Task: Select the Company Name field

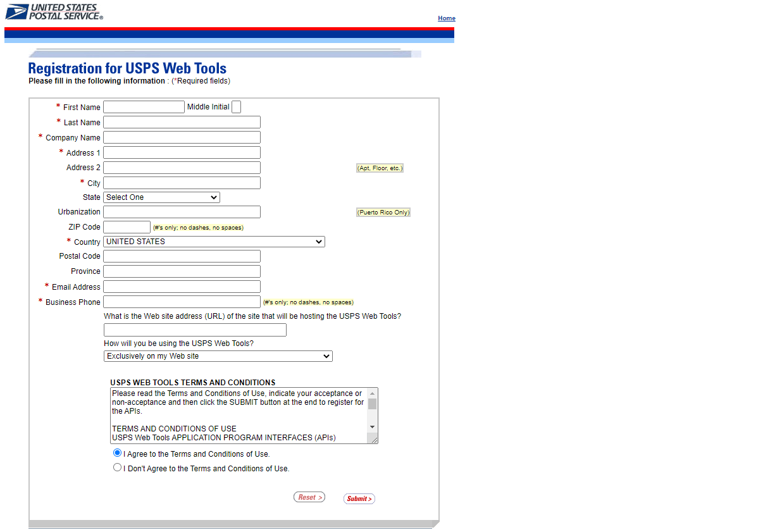Action: (x=182, y=137)
